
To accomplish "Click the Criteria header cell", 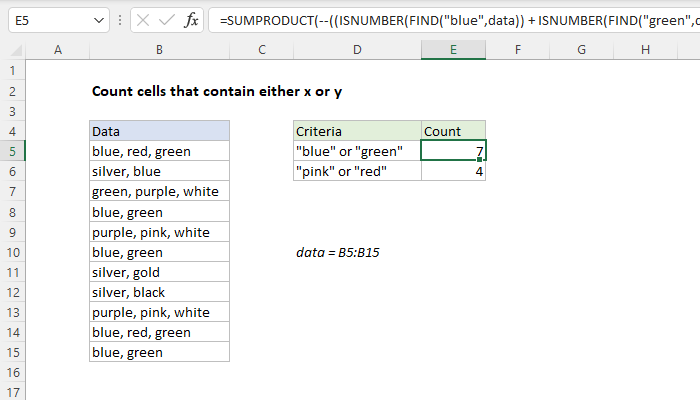I will coord(357,131).
